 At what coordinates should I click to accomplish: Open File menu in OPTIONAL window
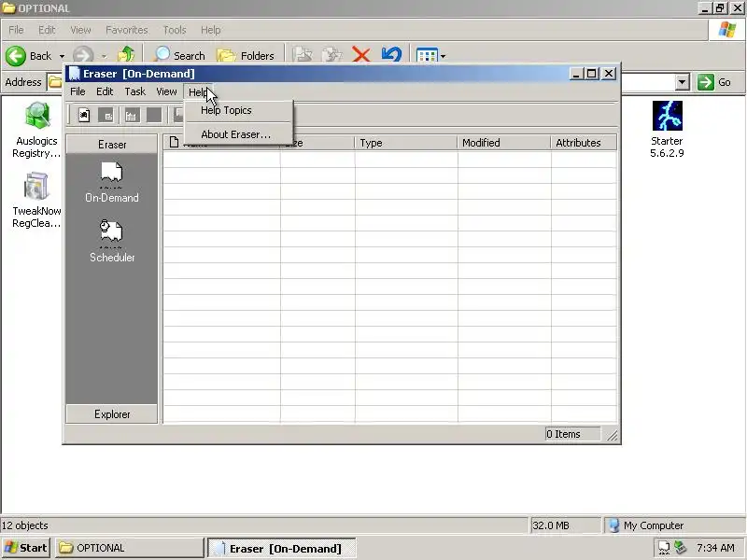16,30
